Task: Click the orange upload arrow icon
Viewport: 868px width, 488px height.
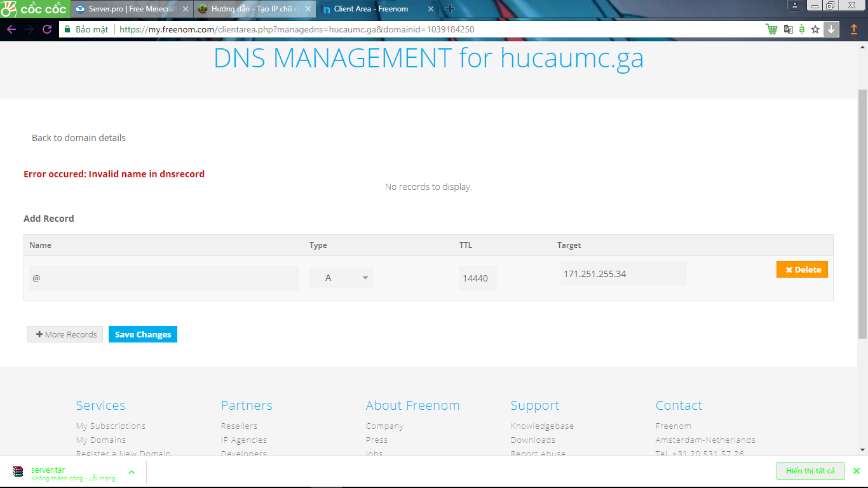Action: 854,29
